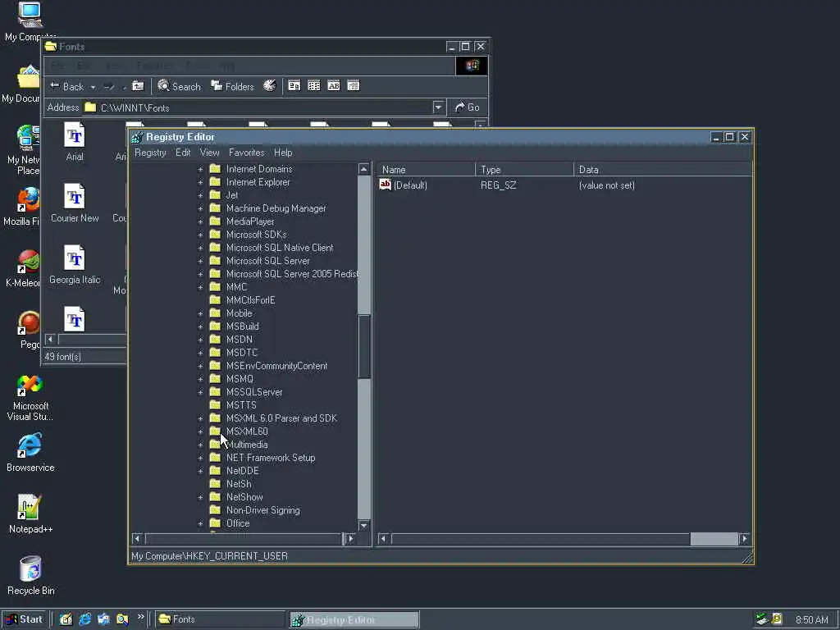Select the MSTTS folder icon
840x630 pixels.
pyautogui.click(x=215, y=405)
